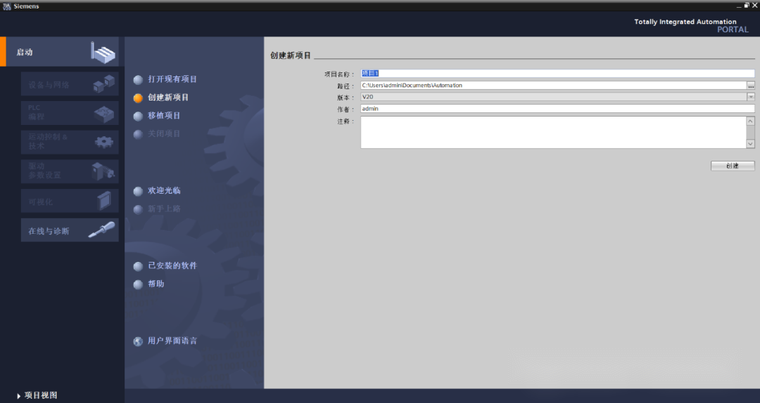Click the 创建新项目 heading text
760x403 pixels.
(x=290, y=56)
